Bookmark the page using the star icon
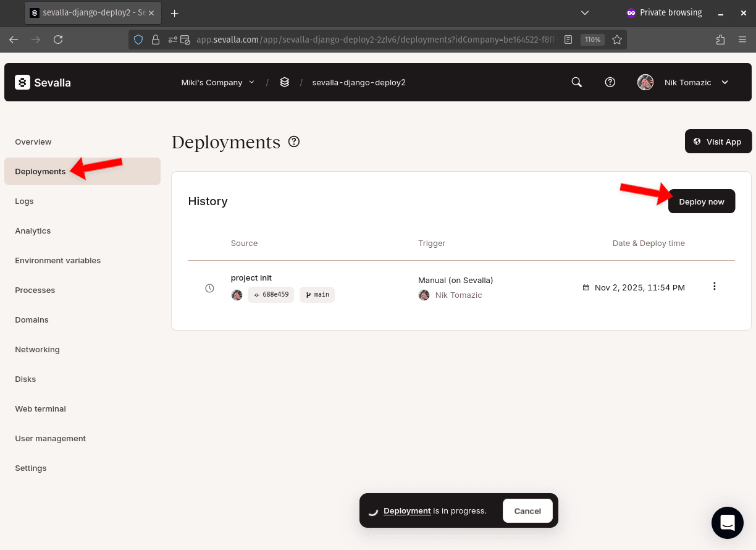This screenshot has width=756, height=550. coord(617,39)
